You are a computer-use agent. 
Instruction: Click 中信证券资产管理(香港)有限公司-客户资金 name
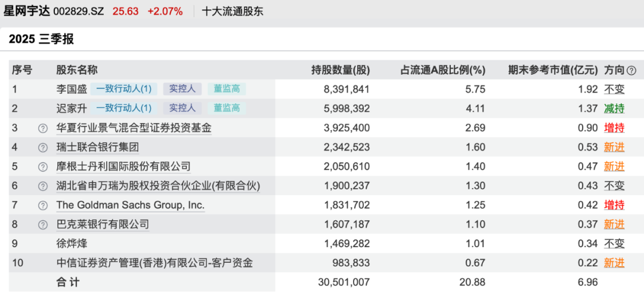click(154, 263)
